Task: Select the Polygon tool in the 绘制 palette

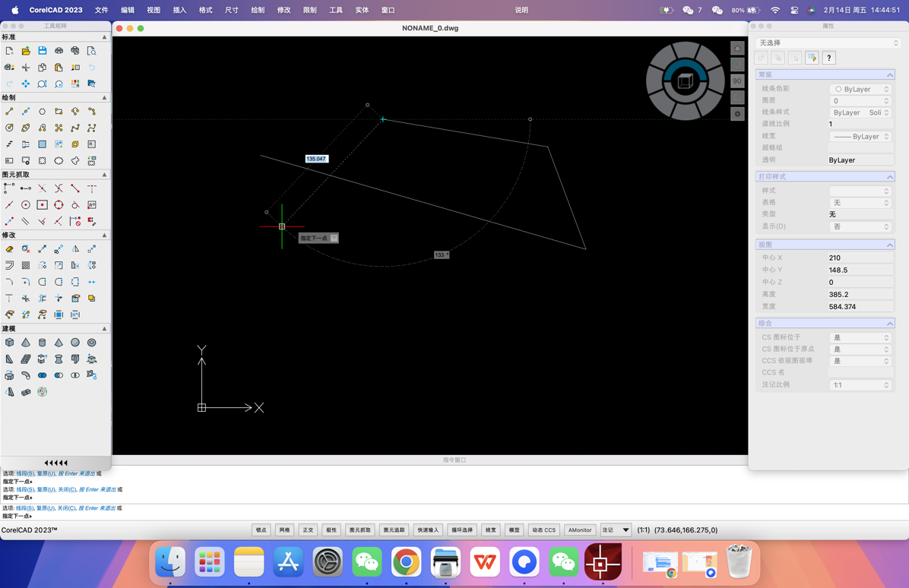Action: 43,111
